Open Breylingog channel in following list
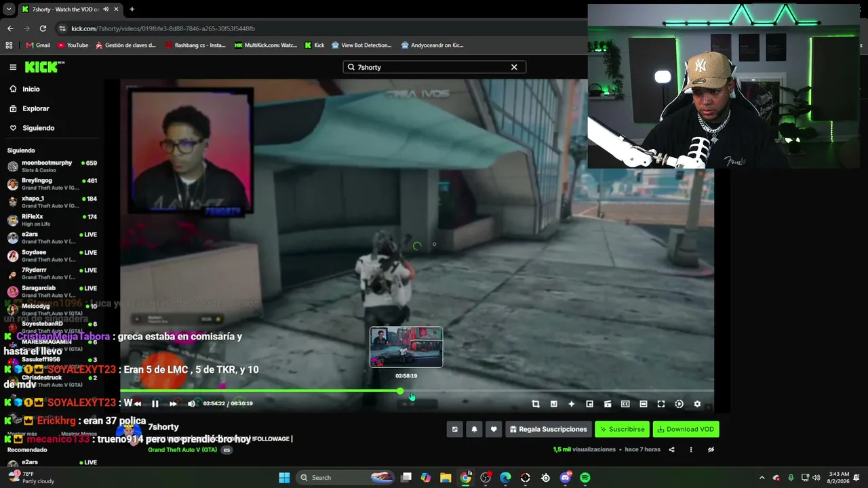The height and width of the screenshot is (488, 868). coord(52,184)
